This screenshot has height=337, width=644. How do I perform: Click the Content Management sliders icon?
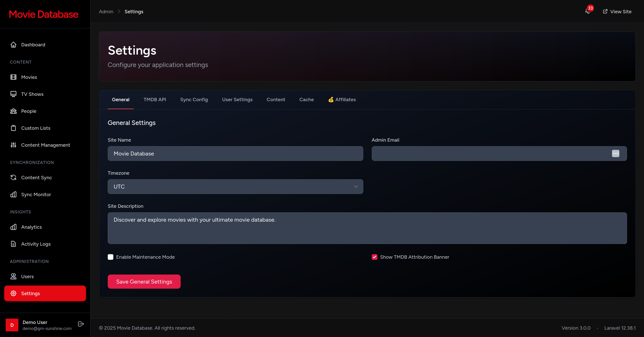tap(13, 145)
